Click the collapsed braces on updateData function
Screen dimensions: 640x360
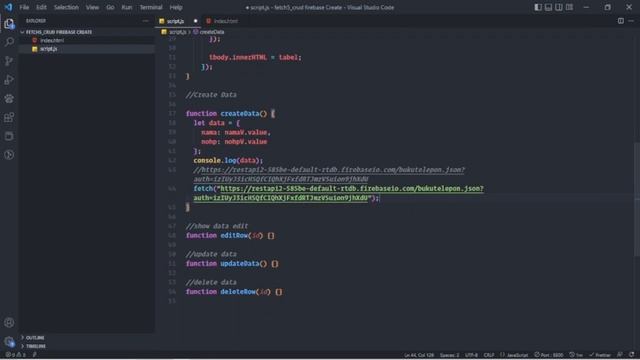point(275,264)
